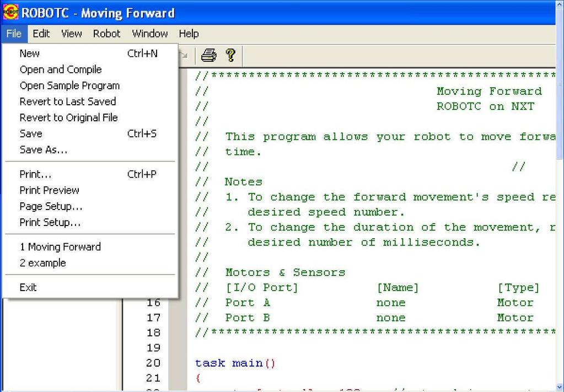Click 'Moving Forward' comment title in code
The width and height of the screenshot is (564, 392).
coord(489,92)
